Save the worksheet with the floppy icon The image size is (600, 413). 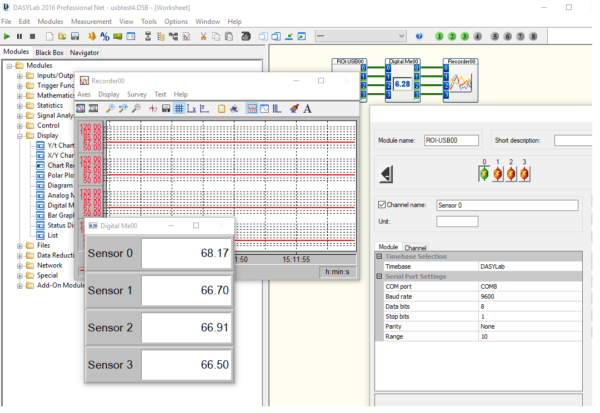point(75,36)
